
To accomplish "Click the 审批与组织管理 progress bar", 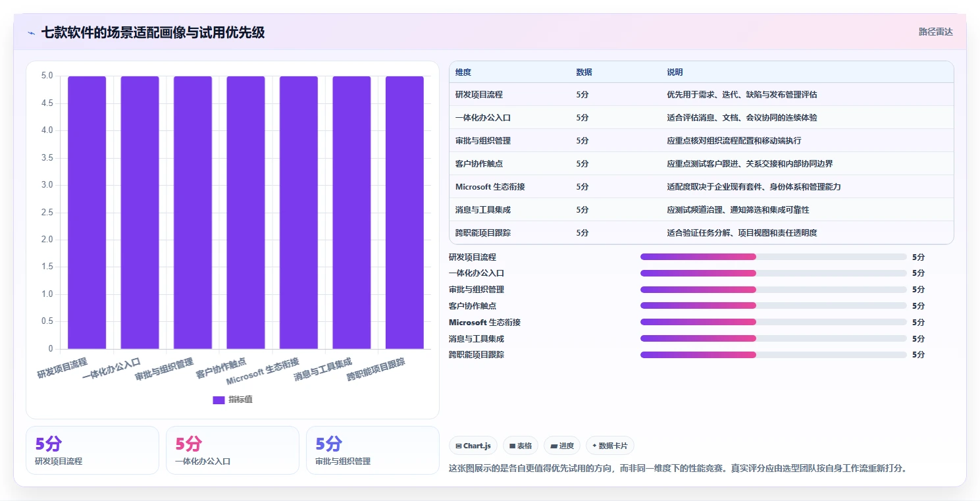I will pyautogui.click(x=773, y=290).
